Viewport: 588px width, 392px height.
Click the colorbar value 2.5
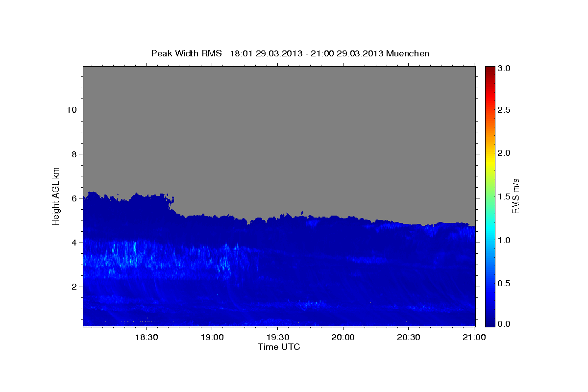[x=504, y=110]
